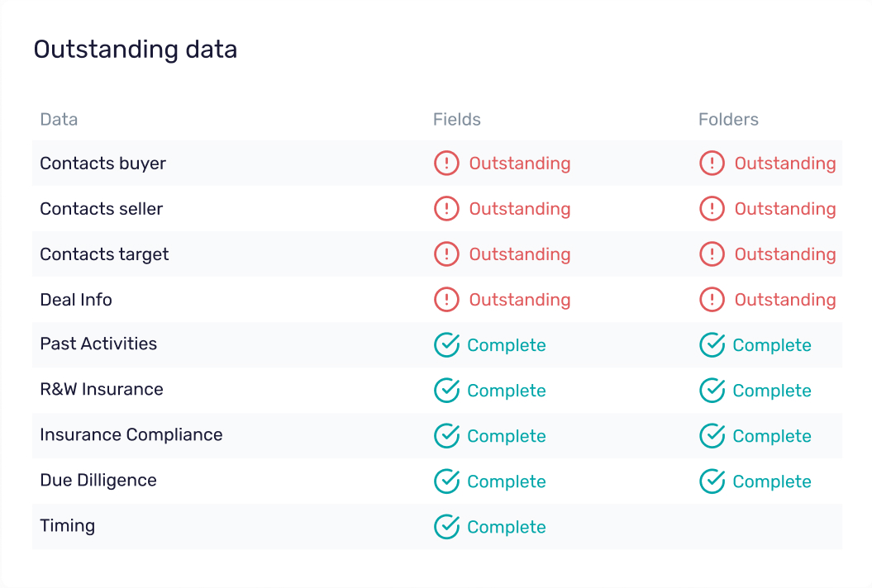The width and height of the screenshot is (872, 588).
Task: Click the alert icon in Contacts target Fields
Action: tap(446, 254)
